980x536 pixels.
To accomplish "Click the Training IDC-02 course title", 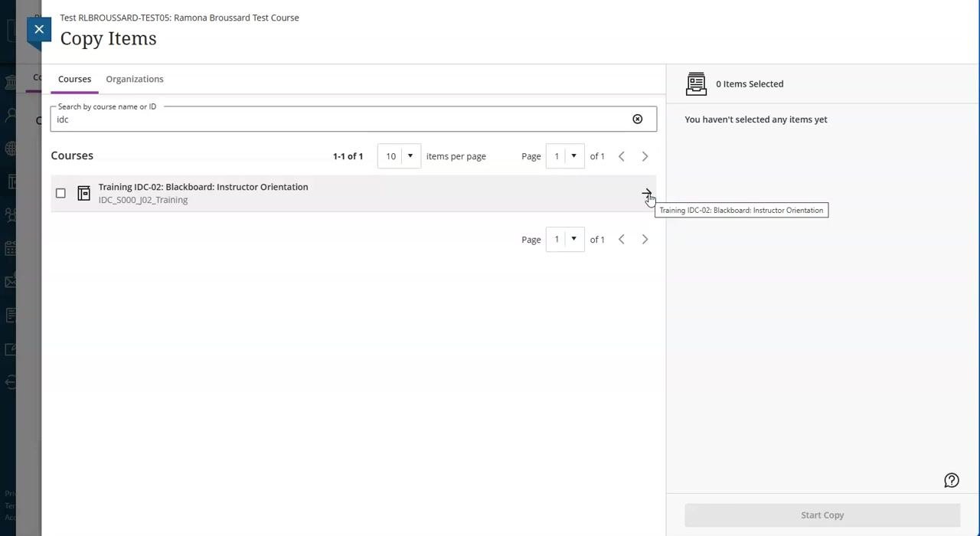I will [x=204, y=187].
